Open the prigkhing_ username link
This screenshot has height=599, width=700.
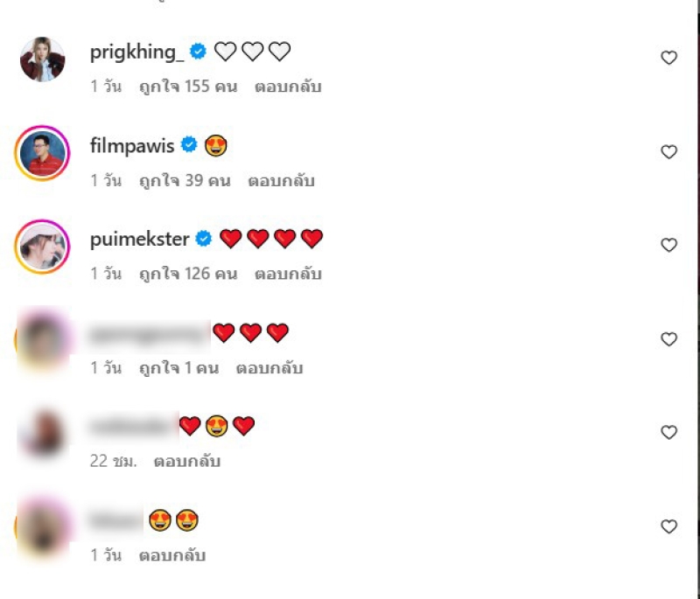tap(136, 52)
